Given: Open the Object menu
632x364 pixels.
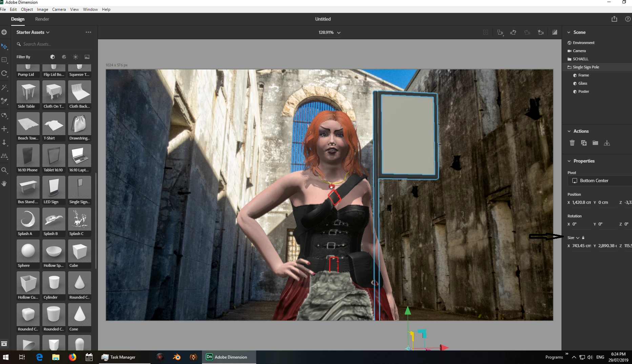Looking at the screenshot, I should pyautogui.click(x=27, y=9).
